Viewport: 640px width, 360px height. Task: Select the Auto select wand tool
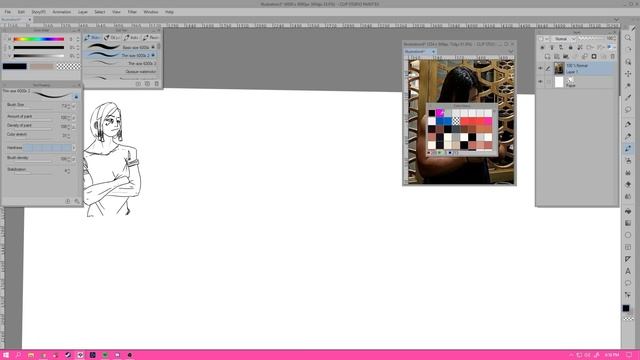[x=628, y=85]
